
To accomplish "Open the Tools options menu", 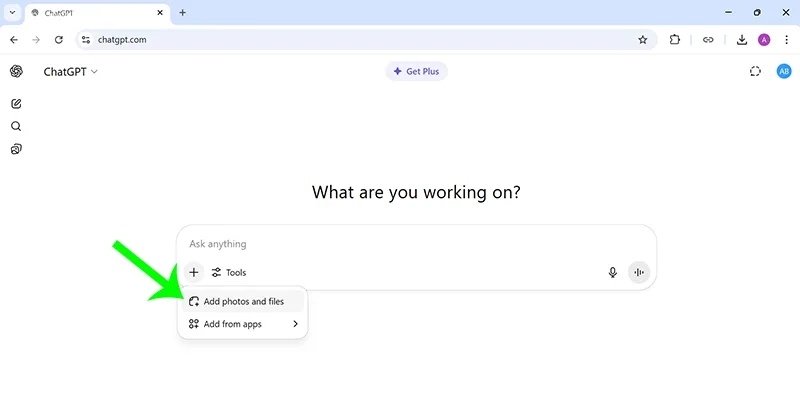I will pyautogui.click(x=229, y=272).
